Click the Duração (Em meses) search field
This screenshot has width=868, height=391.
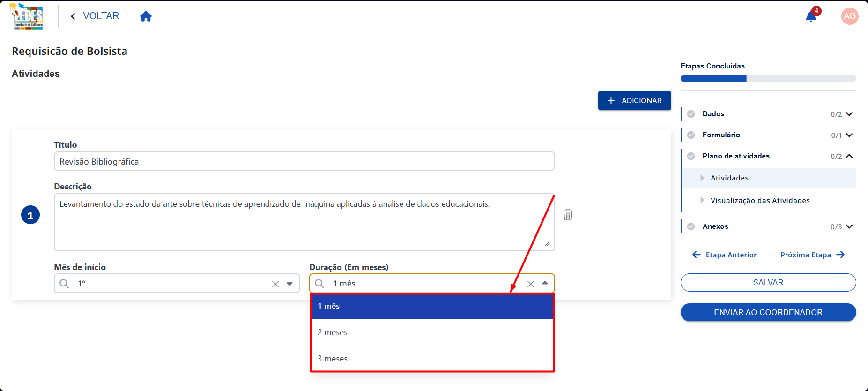point(432,283)
